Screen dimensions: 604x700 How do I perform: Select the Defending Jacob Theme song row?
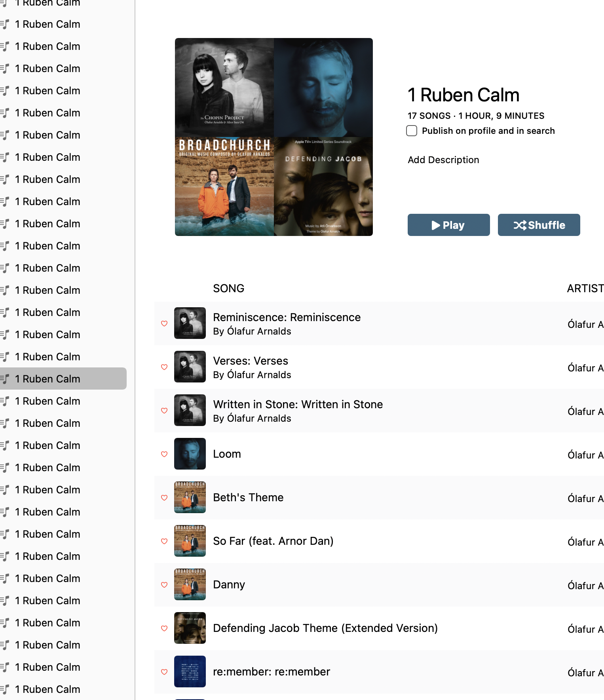point(379,628)
